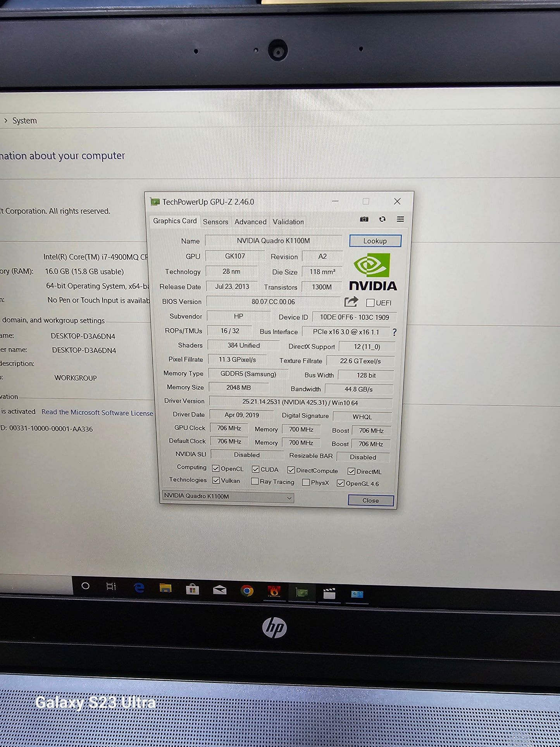This screenshot has width=560, height=747.
Task: Launch Microsoft Edge from the taskbar
Action: 139,588
